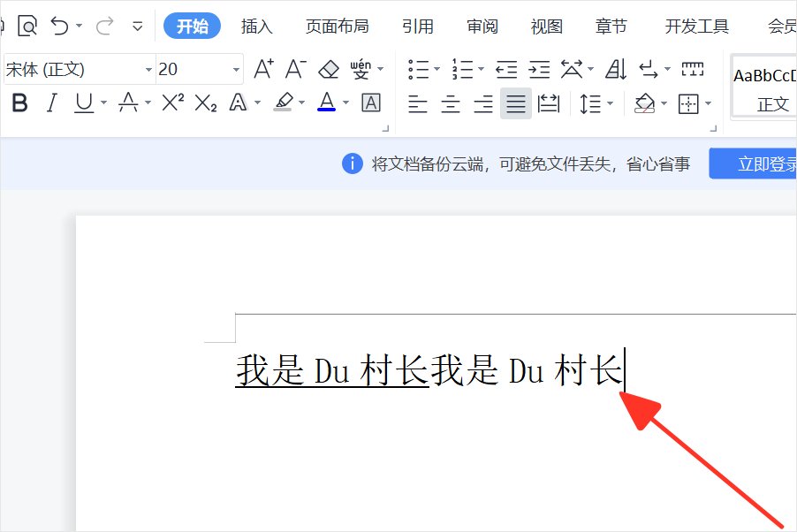Switch to the 插入 ribbon tab
Image resolution: width=797 pixels, height=532 pixels.
click(x=256, y=27)
